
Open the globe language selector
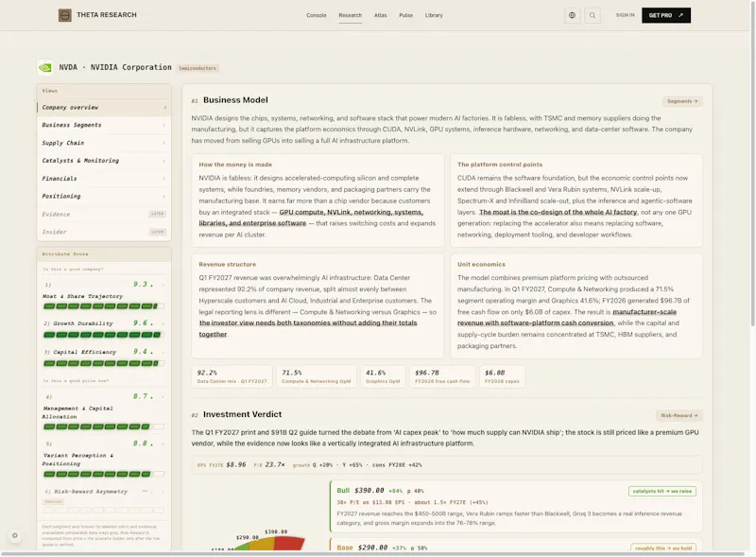click(572, 15)
